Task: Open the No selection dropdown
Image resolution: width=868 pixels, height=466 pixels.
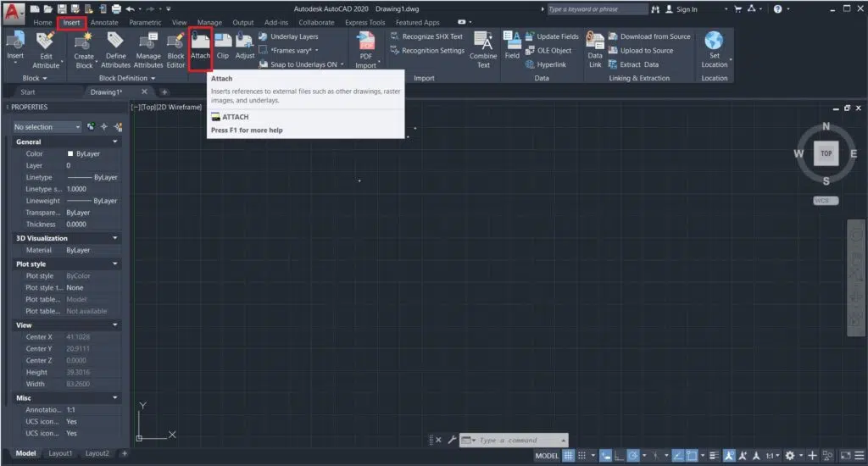Action: pyautogui.click(x=47, y=127)
